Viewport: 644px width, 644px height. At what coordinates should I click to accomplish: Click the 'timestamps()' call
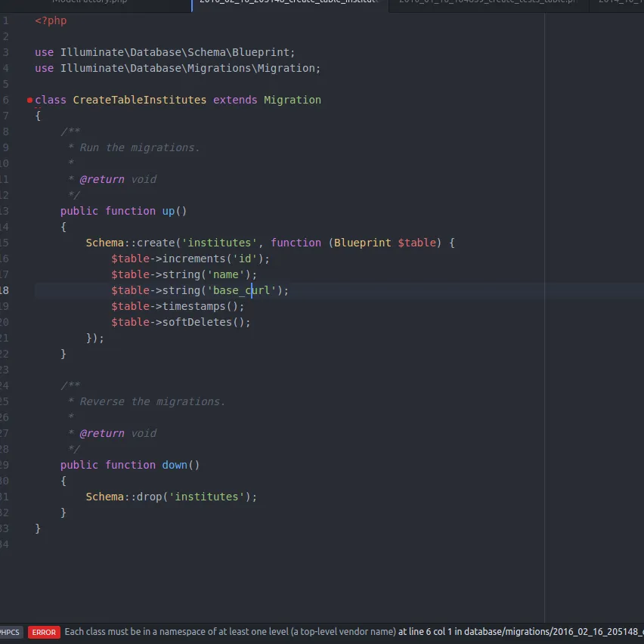[x=200, y=306]
